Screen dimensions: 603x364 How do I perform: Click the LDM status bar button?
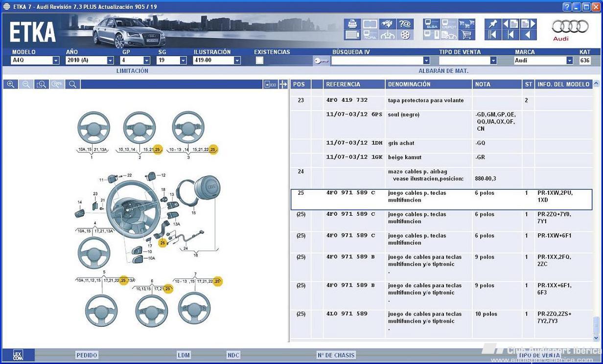(x=184, y=355)
